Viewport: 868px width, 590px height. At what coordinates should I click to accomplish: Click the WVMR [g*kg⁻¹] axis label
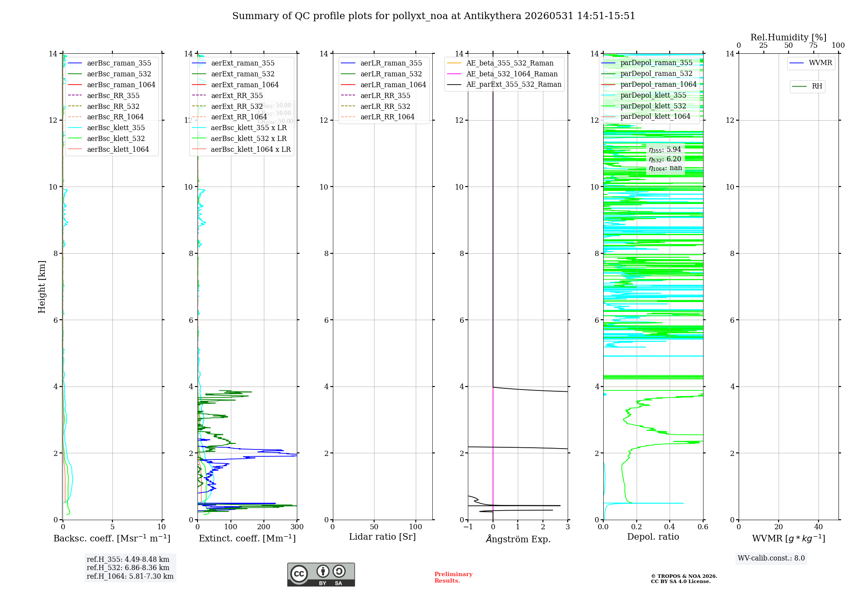[x=789, y=539]
